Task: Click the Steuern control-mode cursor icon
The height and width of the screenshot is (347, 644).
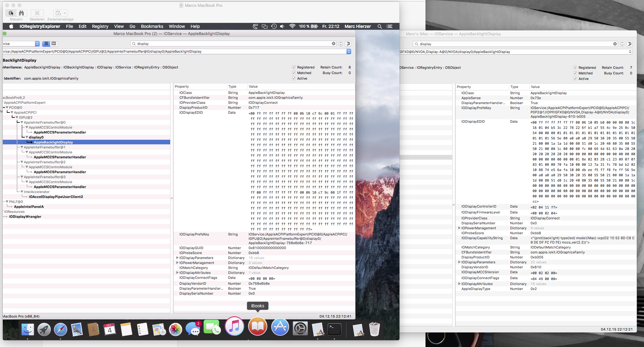Action: point(11,13)
